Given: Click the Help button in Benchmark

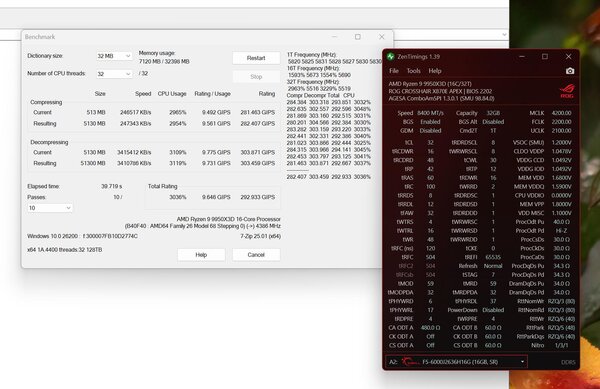Looking at the screenshot, I should (x=201, y=255).
